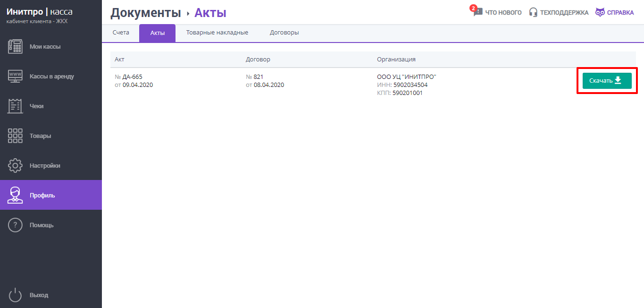Viewport: 644px width, 308px height.
Task: Go to Кассы в аренду menu item
Action: [x=51, y=76]
